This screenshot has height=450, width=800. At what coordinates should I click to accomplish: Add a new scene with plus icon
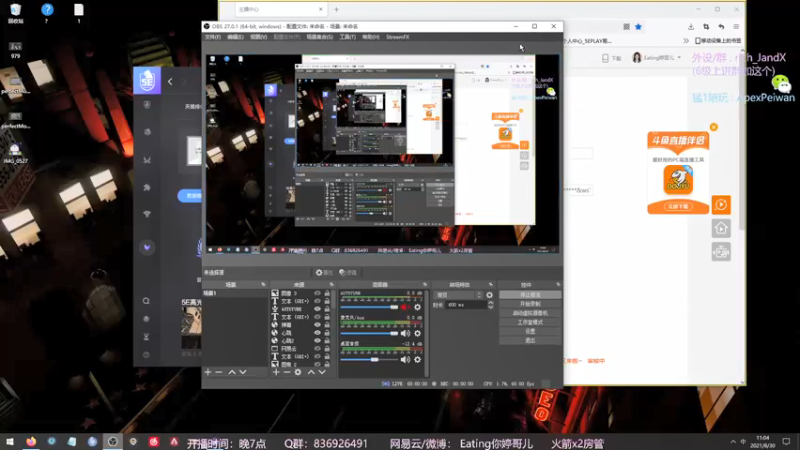point(208,372)
